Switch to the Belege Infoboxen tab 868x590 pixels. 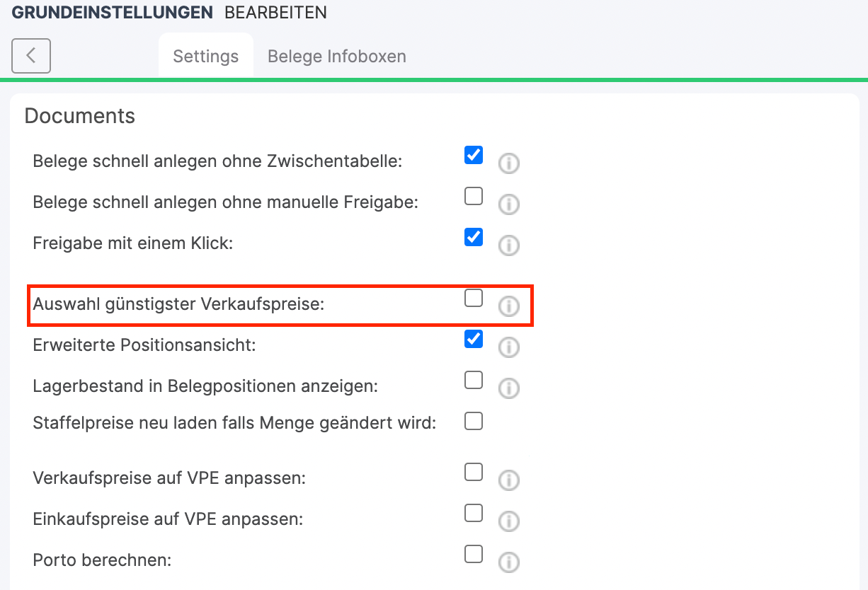click(337, 56)
